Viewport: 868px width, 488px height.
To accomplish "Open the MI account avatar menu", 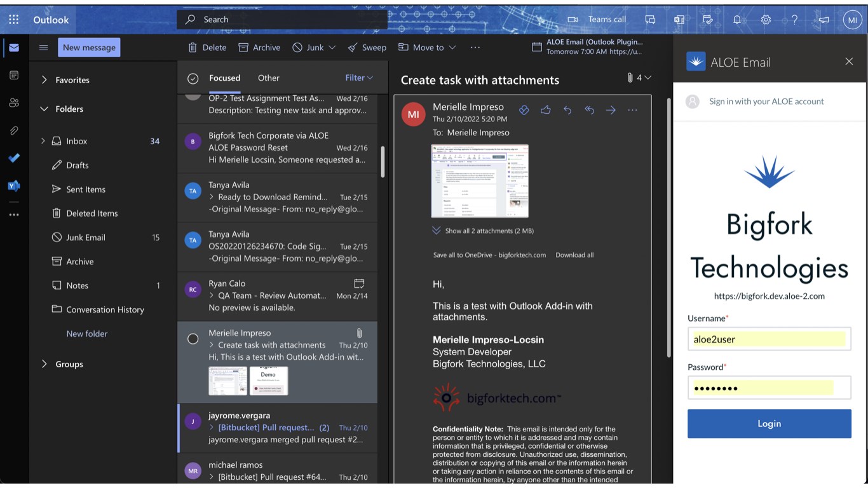I will [852, 19].
